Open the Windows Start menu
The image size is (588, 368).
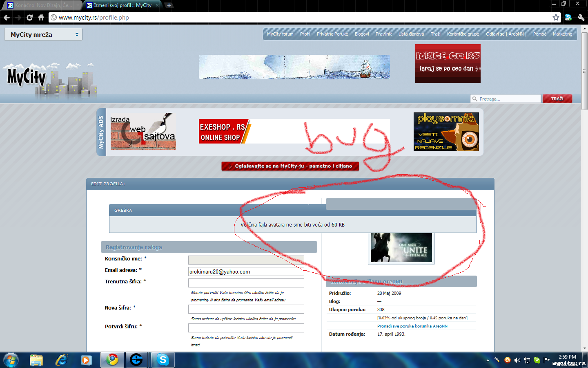11,360
